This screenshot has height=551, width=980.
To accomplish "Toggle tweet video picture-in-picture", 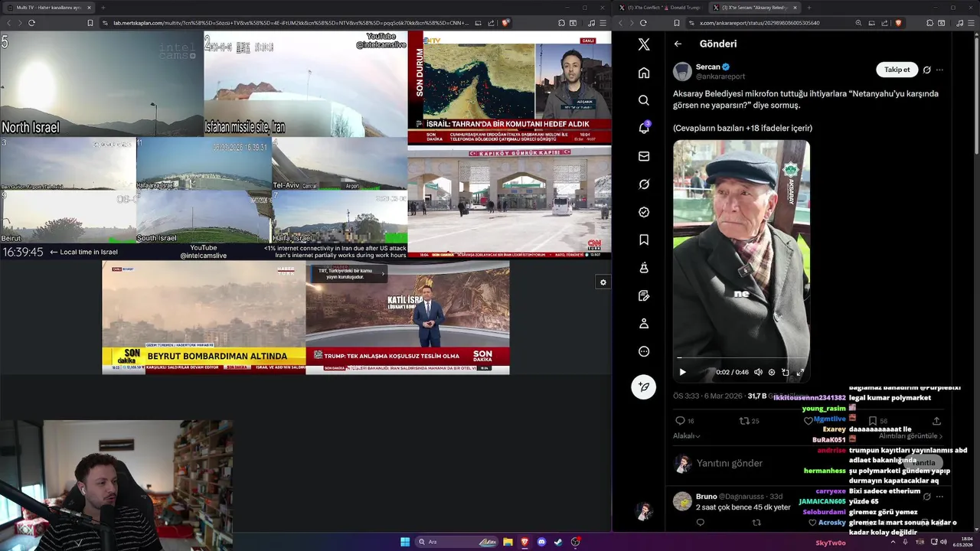I will click(786, 372).
